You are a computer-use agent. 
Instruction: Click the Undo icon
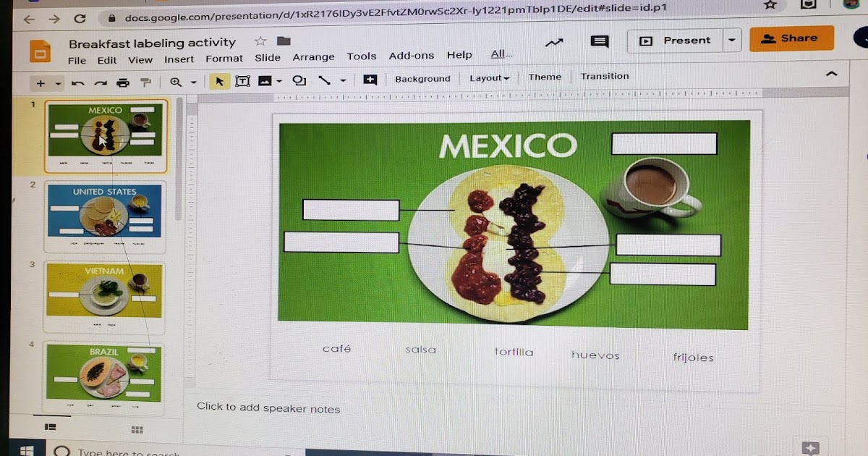click(x=80, y=83)
